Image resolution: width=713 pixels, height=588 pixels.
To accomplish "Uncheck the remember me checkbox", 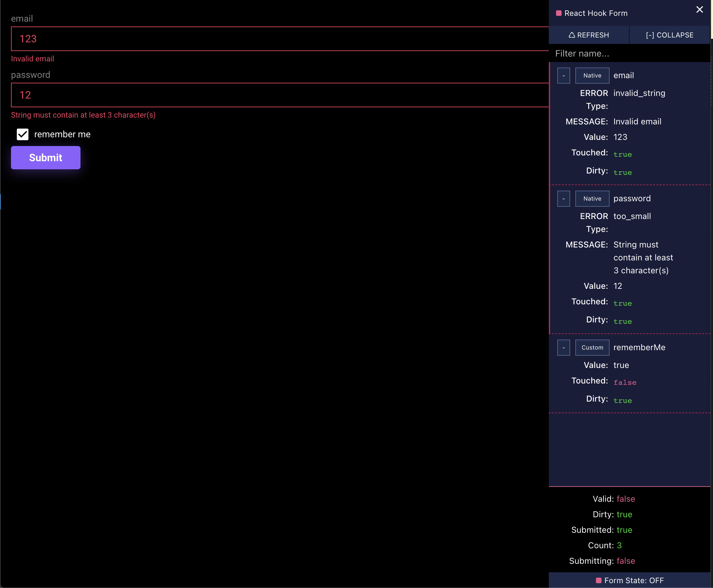I will coord(23,134).
